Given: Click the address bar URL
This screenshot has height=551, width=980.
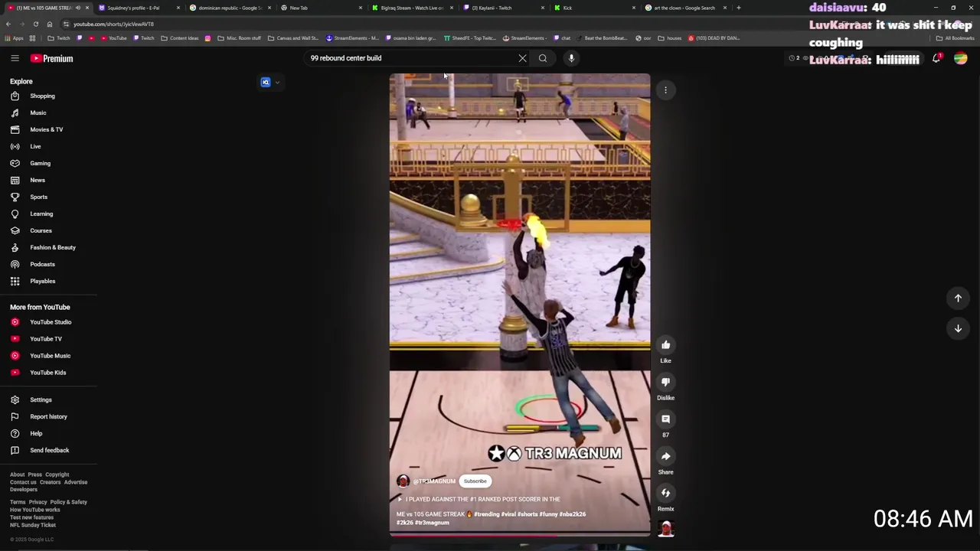Looking at the screenshot, I should [x=113, y=24].
